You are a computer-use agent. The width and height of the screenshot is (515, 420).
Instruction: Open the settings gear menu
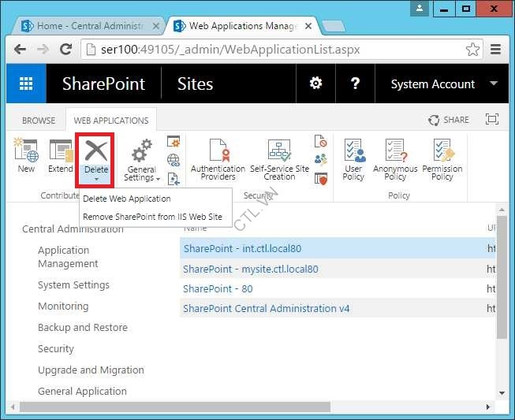315,84
